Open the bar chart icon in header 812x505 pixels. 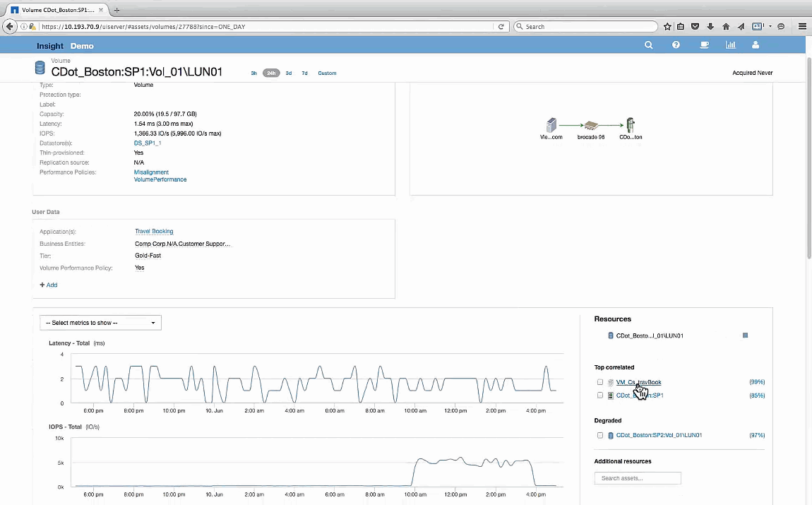click(x=730, y=45)
